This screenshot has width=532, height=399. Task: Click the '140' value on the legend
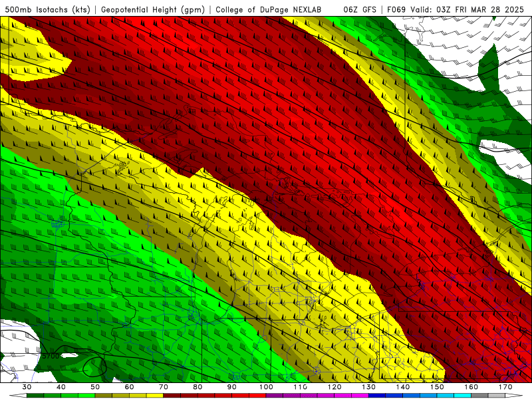[x=403, y=387]
